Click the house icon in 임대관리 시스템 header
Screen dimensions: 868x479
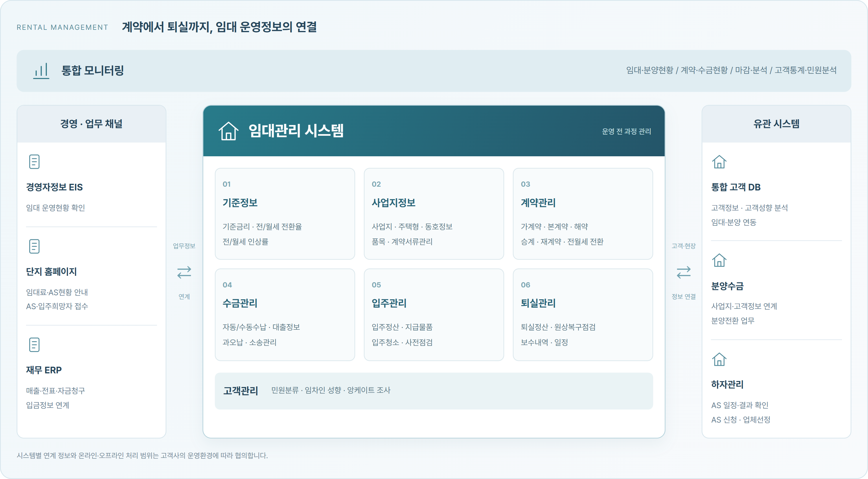click(x=229, y=131)
